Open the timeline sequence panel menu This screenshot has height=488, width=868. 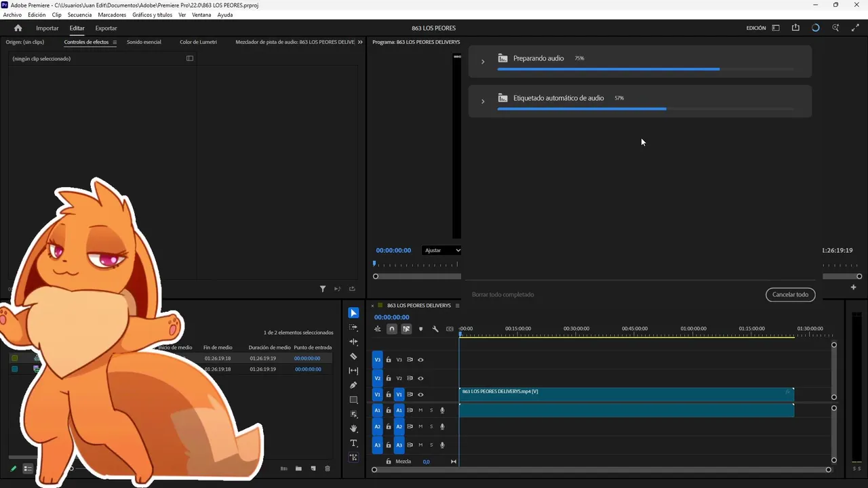pyautogui.click(x=457, y=306)
